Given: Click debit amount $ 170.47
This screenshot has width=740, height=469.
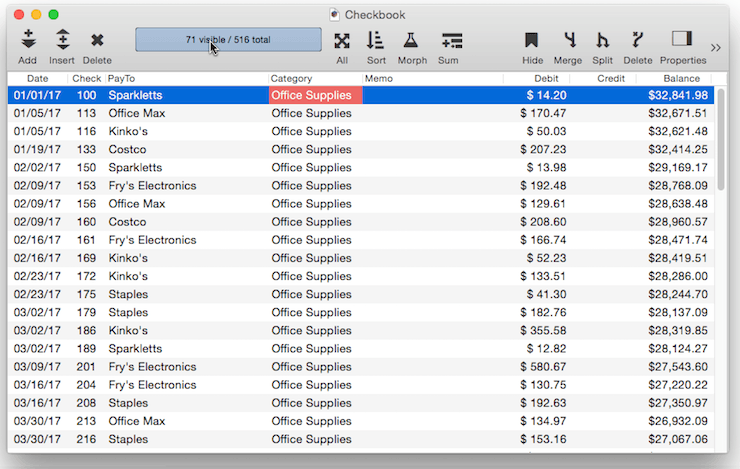Looking at the screenshot, I should click(x=543, y=113).
